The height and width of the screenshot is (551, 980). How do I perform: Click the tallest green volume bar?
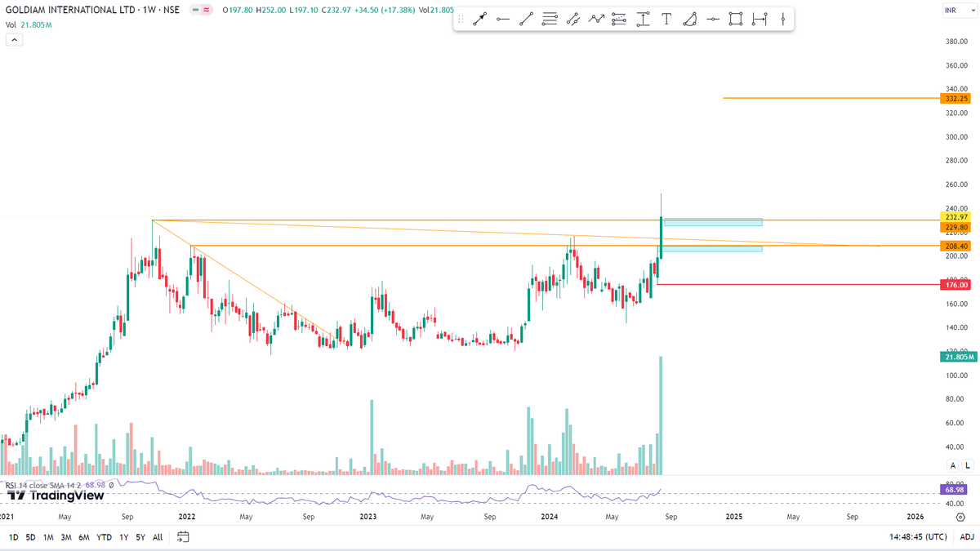point(661,415)
